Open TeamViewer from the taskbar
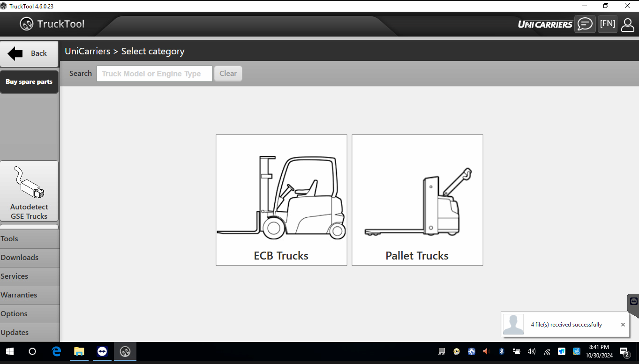 [102, 351]
